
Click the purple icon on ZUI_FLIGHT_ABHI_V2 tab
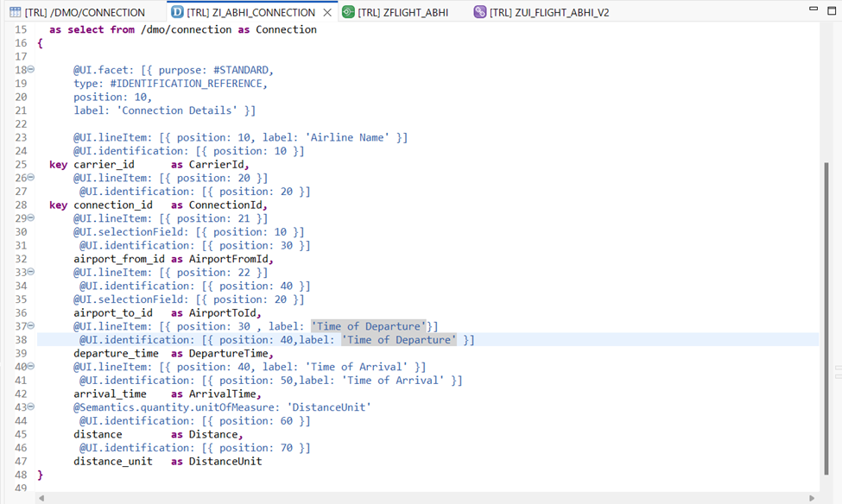pos(479,12)
